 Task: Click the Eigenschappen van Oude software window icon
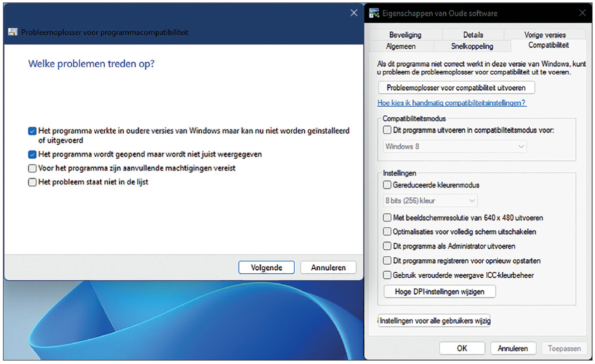click(374, 13)
